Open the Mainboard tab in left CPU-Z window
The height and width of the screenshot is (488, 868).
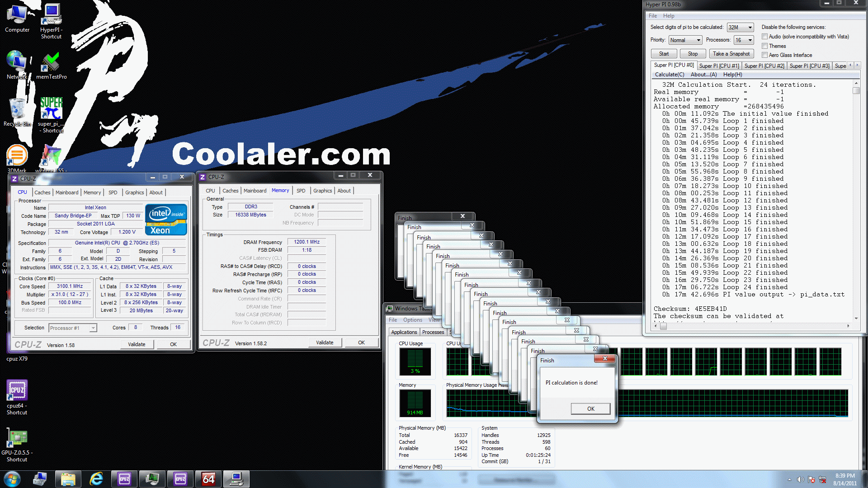coord(67,192)
